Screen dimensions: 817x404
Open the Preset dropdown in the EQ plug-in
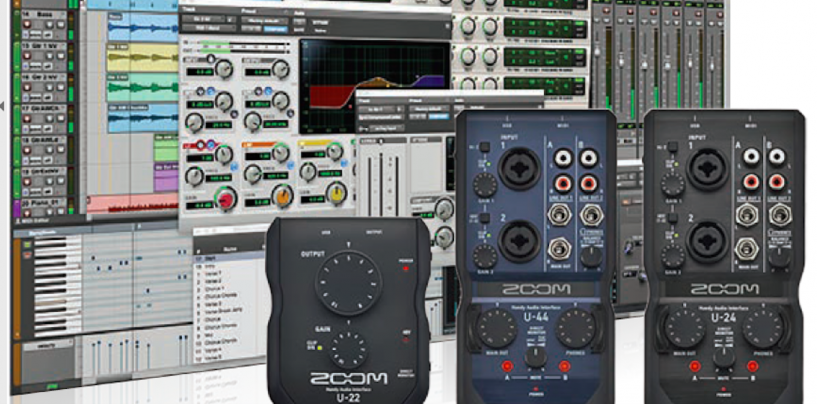[265, 20]
